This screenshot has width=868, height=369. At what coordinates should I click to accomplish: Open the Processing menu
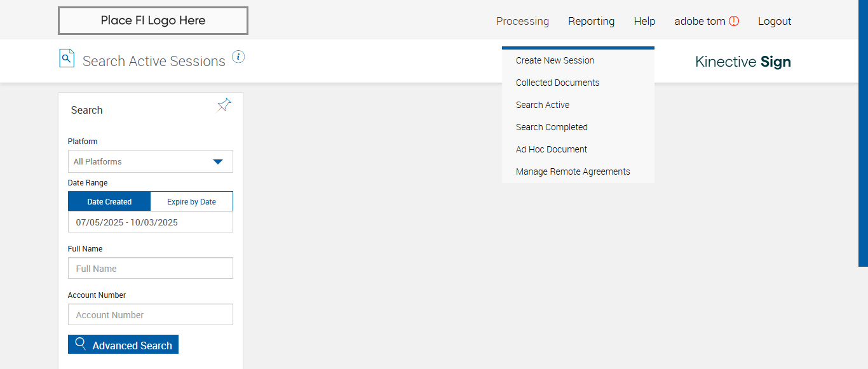(x=522, y=21)
